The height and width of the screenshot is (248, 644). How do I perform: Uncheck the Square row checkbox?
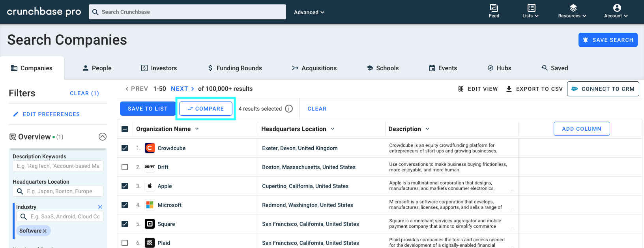[x=125, y=224]
